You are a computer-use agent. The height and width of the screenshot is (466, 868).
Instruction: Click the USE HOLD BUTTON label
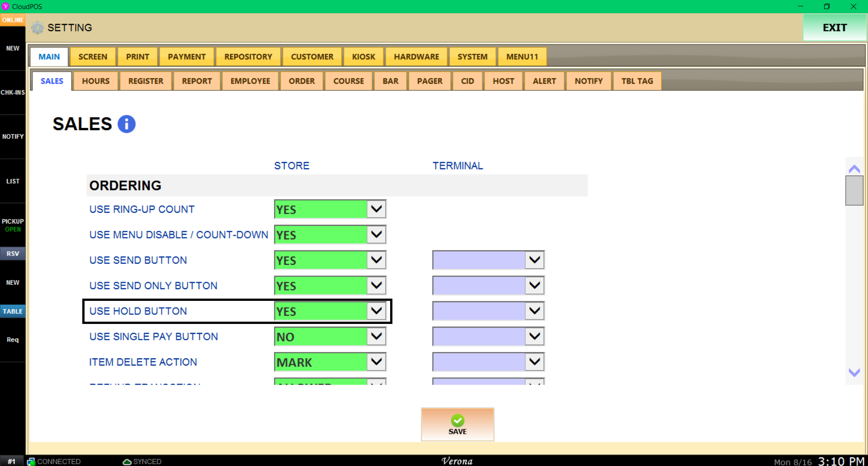(x=138, y=311)
